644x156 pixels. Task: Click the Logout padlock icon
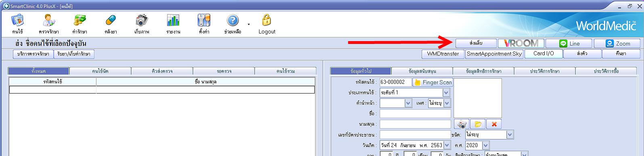tap(267, 20)
